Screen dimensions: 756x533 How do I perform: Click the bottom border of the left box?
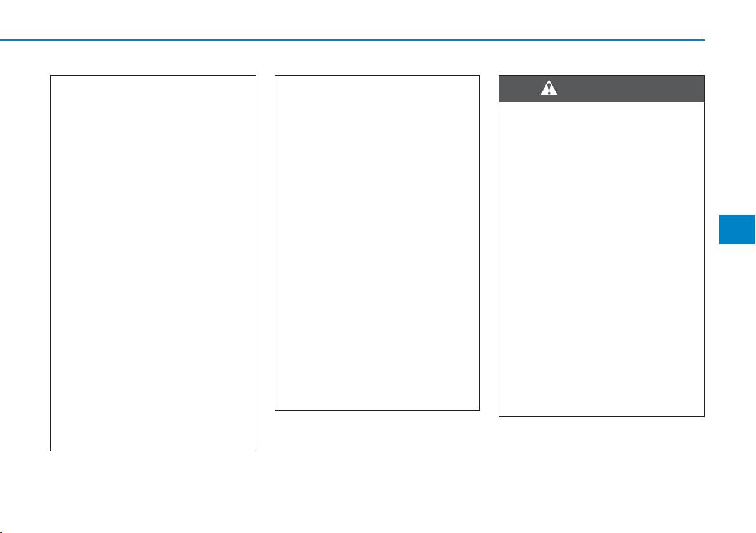tap(153, 451)
